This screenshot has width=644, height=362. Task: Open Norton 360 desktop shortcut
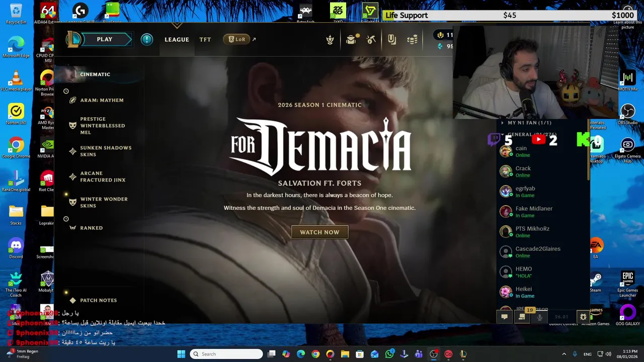[16, 115]
